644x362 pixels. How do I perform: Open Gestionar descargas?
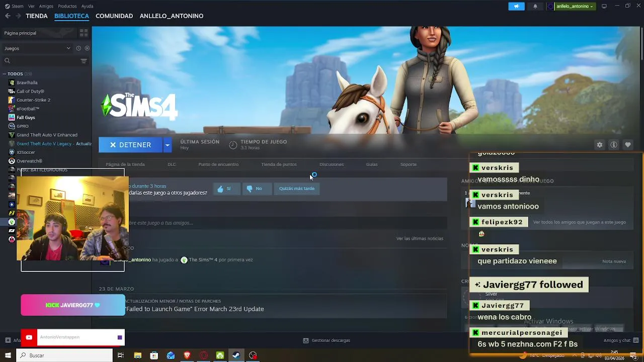pos(326,340)
